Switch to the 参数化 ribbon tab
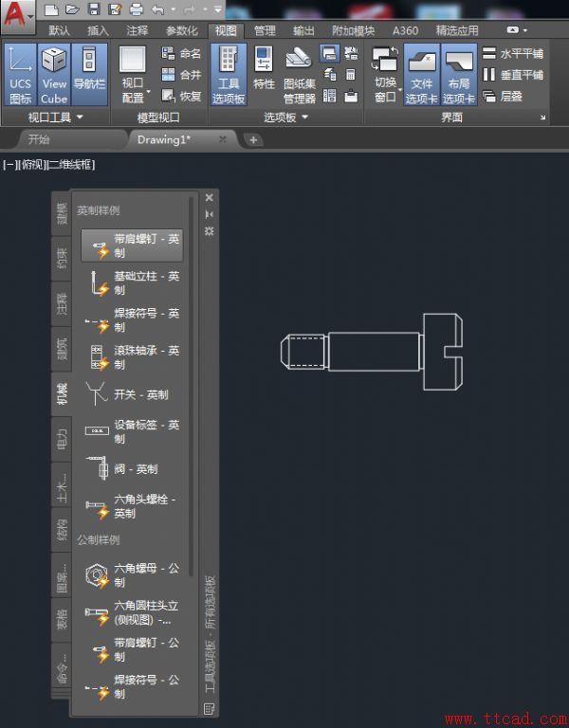This screenshot has height=728, width=569. [182, 30]
